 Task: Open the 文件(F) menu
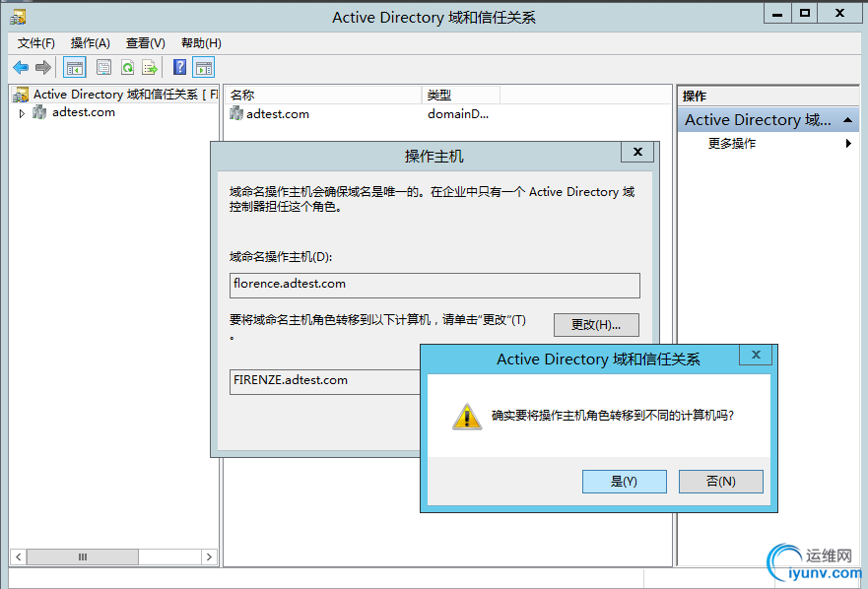(x=36, y=43)
